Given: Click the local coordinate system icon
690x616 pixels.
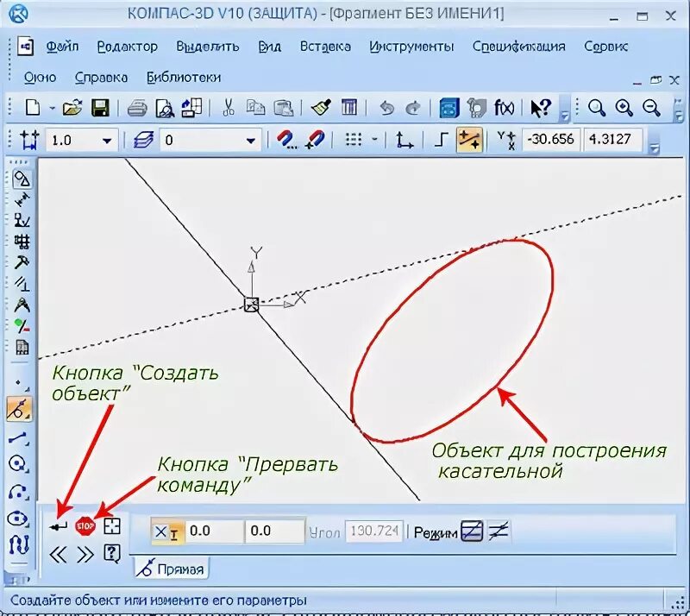Looking at the screenshot, I should 404,140.
